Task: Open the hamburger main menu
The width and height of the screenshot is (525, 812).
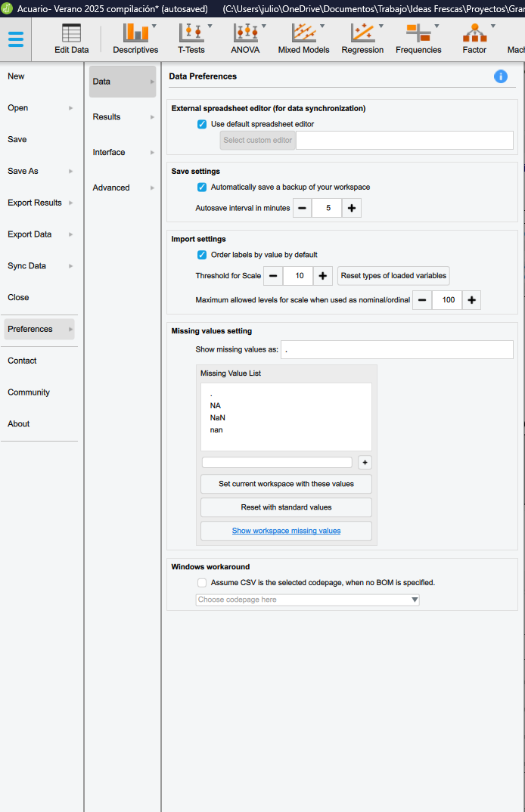Action: (15, 40)
